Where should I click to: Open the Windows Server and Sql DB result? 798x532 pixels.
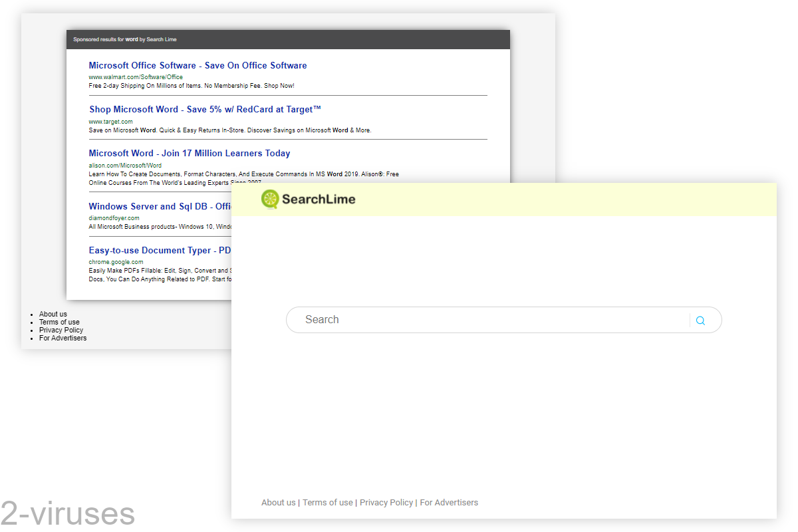160,206
